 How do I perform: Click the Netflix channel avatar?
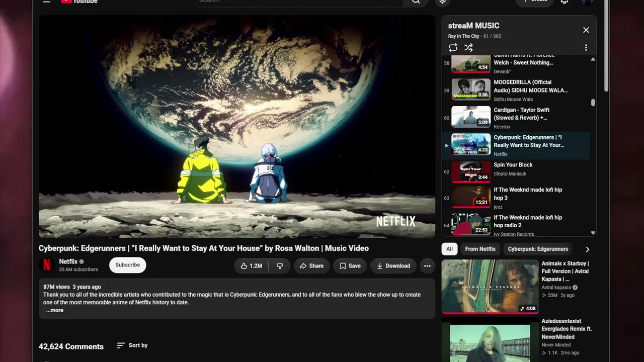pyautogui.click(x=47, y=265)
